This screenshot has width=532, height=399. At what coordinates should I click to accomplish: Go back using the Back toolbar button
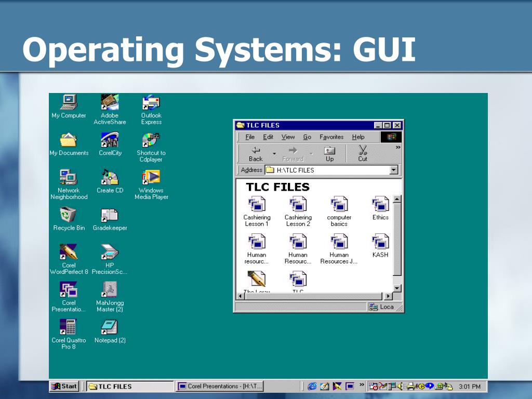[x=256, y=154]
